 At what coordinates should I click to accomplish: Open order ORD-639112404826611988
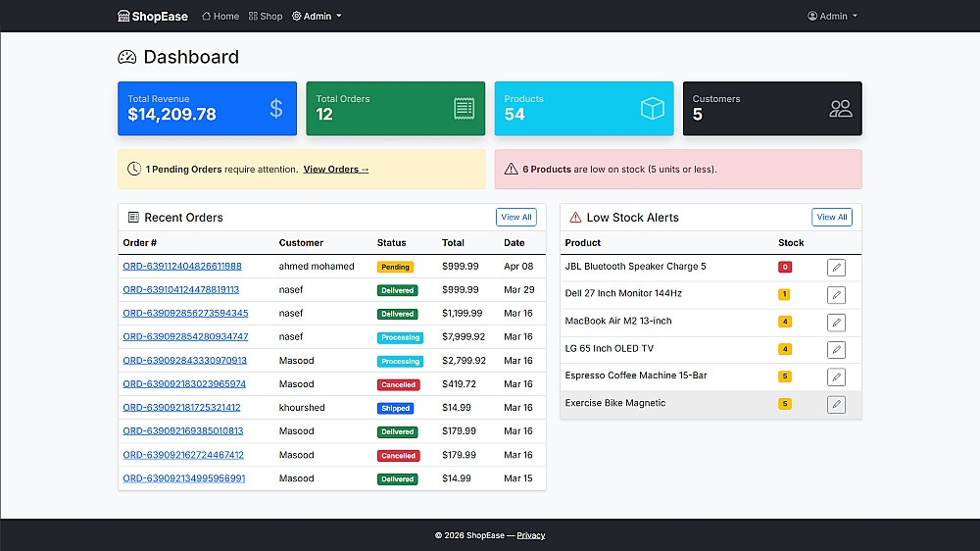[x=182, y=267]
